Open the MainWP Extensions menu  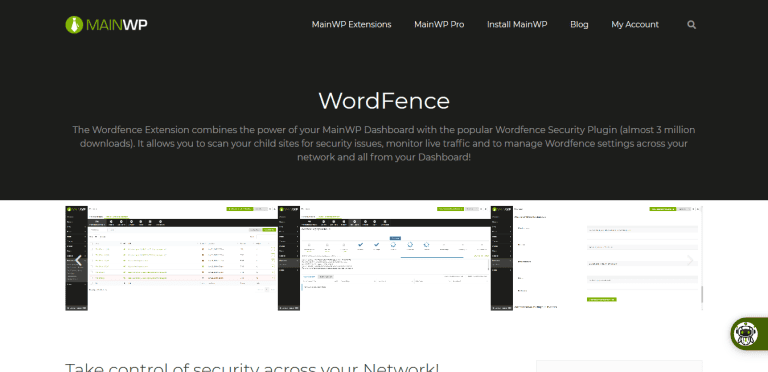click(351, 24)
